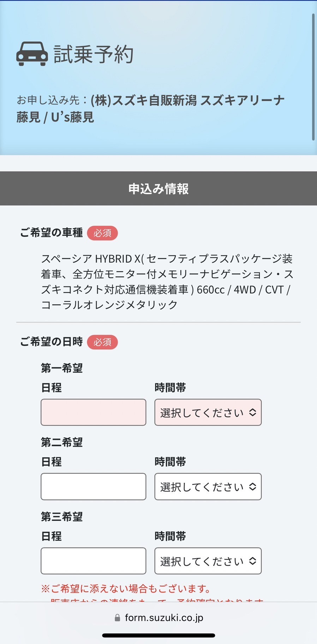Image resolution: width=317 pixels, height=644 pixels.
Task: Click the 第二希望 日程 date field
Action: (x=94, y=487)
